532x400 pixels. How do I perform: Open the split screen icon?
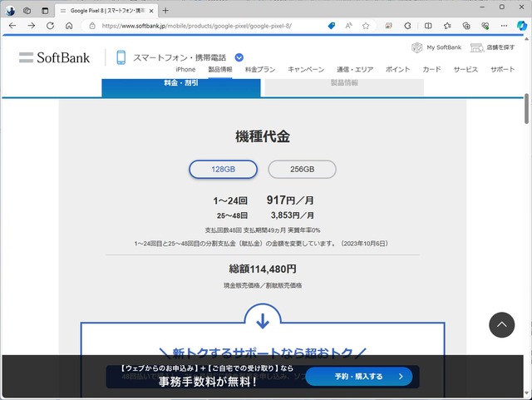pyautogui.click(x=428, y=26)
